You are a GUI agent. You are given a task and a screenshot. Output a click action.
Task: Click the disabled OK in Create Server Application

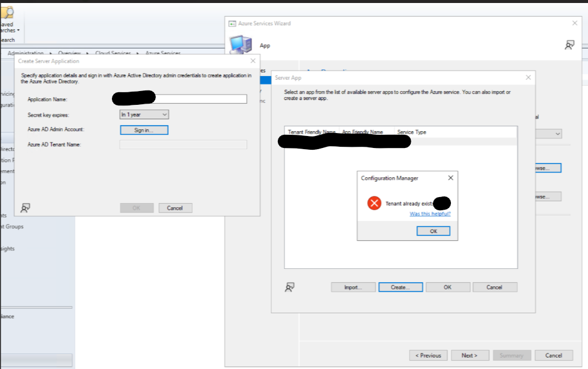click(x=137, y=208)
